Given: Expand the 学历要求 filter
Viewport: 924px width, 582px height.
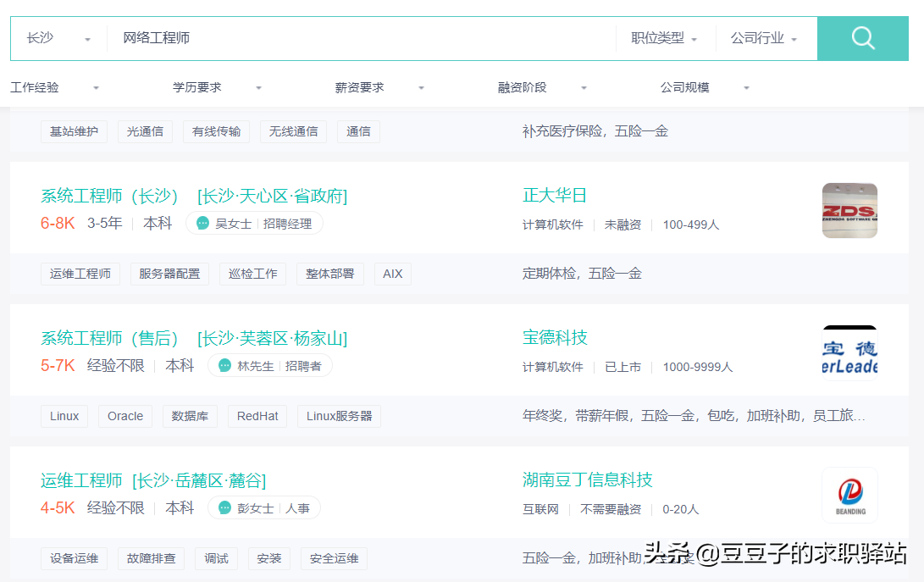Looking at the screenshot, I should click(x=218, y=87).
